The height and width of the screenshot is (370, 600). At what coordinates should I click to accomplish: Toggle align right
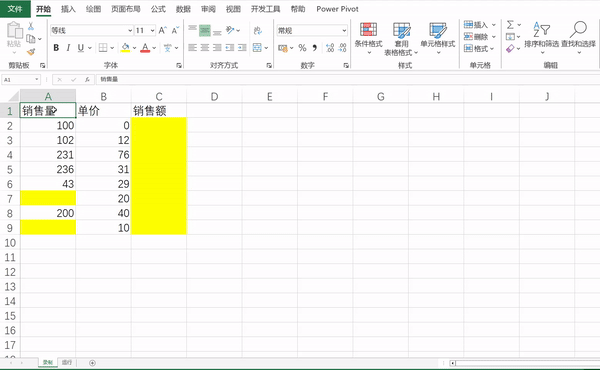[217, 48]
